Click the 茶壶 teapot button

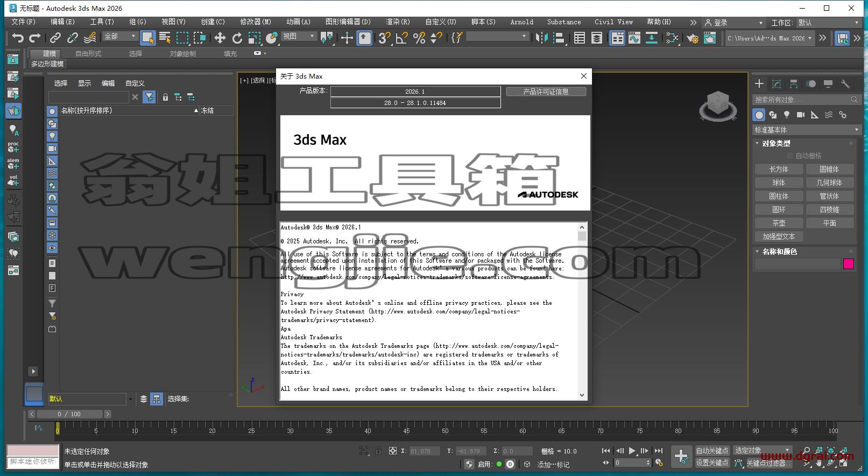(779, 223)
